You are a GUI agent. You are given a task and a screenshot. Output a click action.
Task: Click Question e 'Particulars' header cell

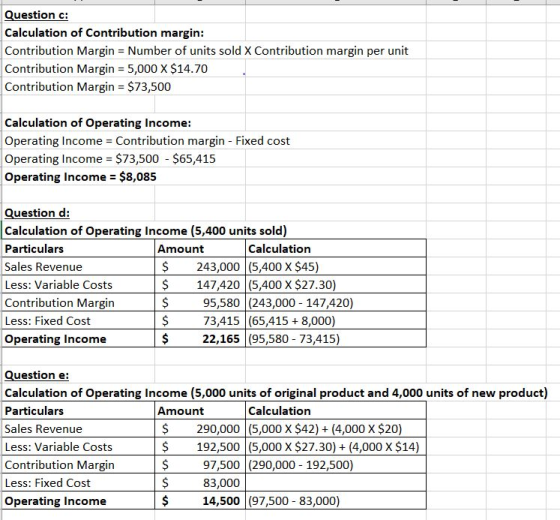coord(78,411)
